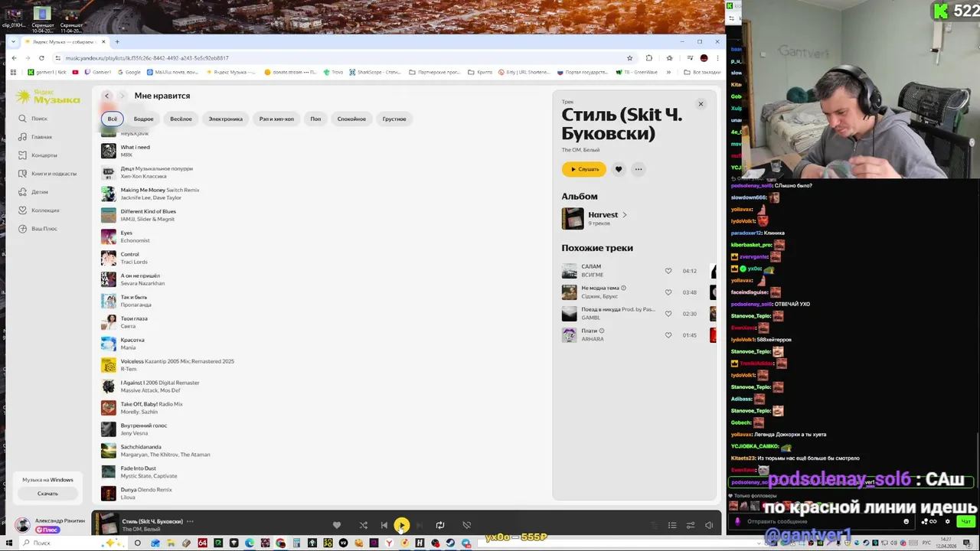Open three-dot menu next to current track title
Image resolution: width=980 pixels, height=551 pixels.
[190, 521]
